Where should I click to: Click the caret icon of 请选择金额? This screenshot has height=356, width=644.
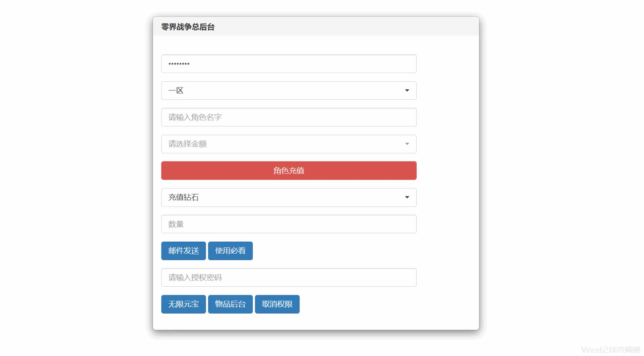(x=407, y=144)
